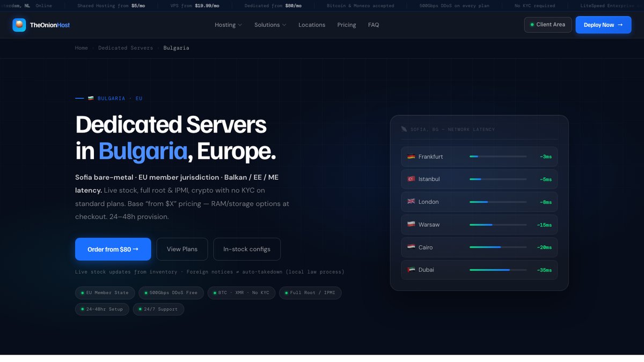The image size is (644, 362).
Task: Click the London latency bar
Action: click(498, 202)
